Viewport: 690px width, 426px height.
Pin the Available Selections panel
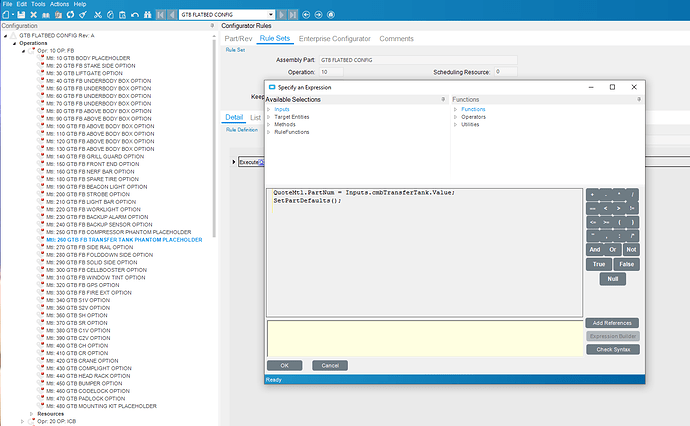point(443,100)
